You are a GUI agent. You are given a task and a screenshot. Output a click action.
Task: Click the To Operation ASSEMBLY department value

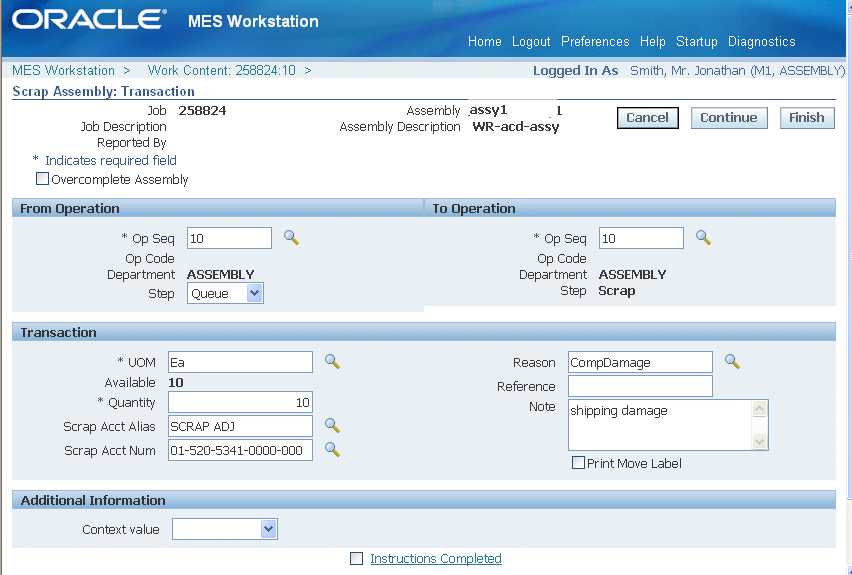(632, 274)
